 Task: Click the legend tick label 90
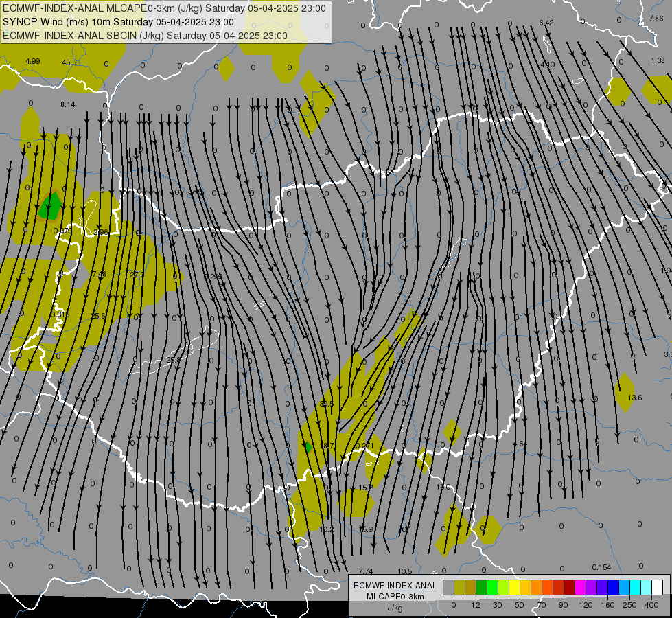coord(563,605)
